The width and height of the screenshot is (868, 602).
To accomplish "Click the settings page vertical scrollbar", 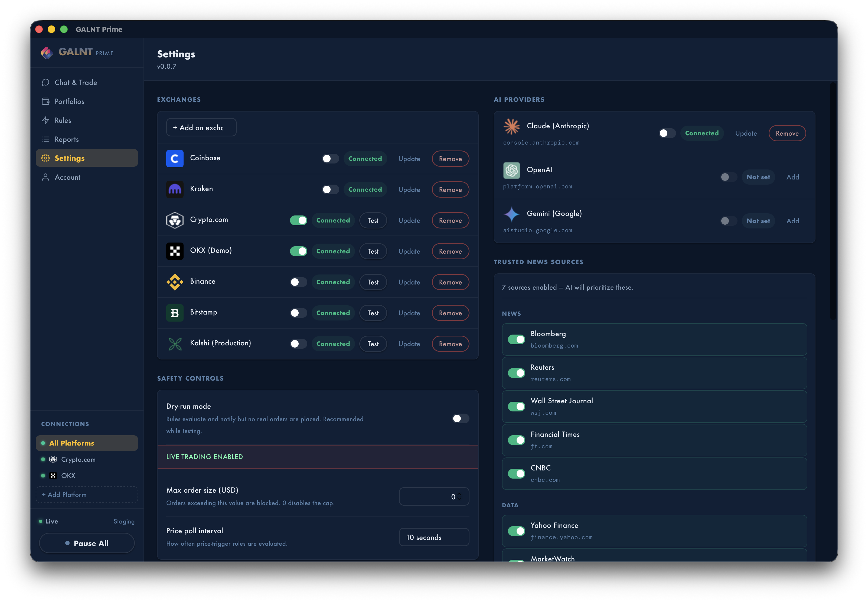I will pyautogui.click(x=833, y=201).
